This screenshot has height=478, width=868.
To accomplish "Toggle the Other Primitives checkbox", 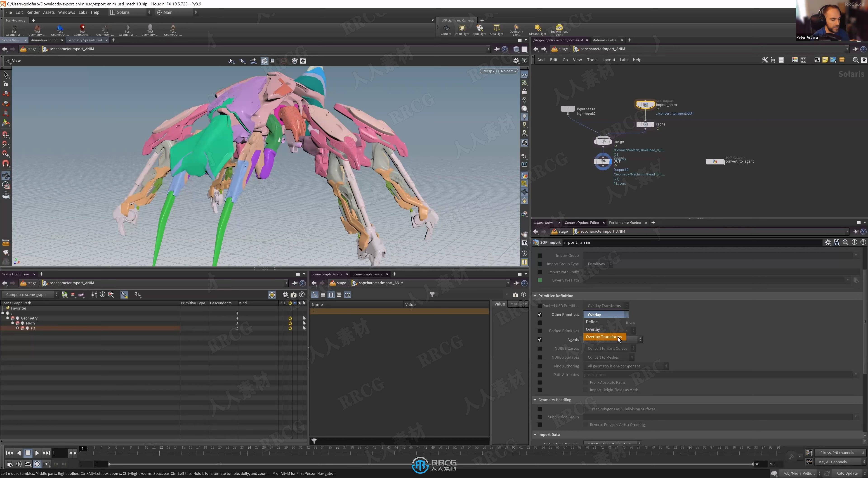I will [540, 315].
